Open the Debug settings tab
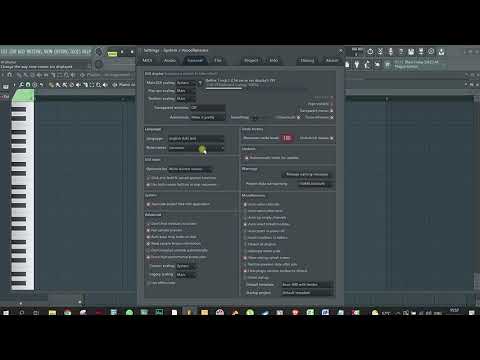The height and width of the screenshot is (360, 480). (307, 60)
